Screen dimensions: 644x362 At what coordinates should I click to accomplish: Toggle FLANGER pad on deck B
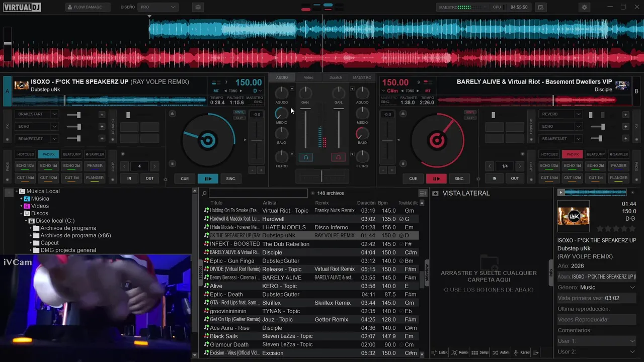[x=619, y=177]
